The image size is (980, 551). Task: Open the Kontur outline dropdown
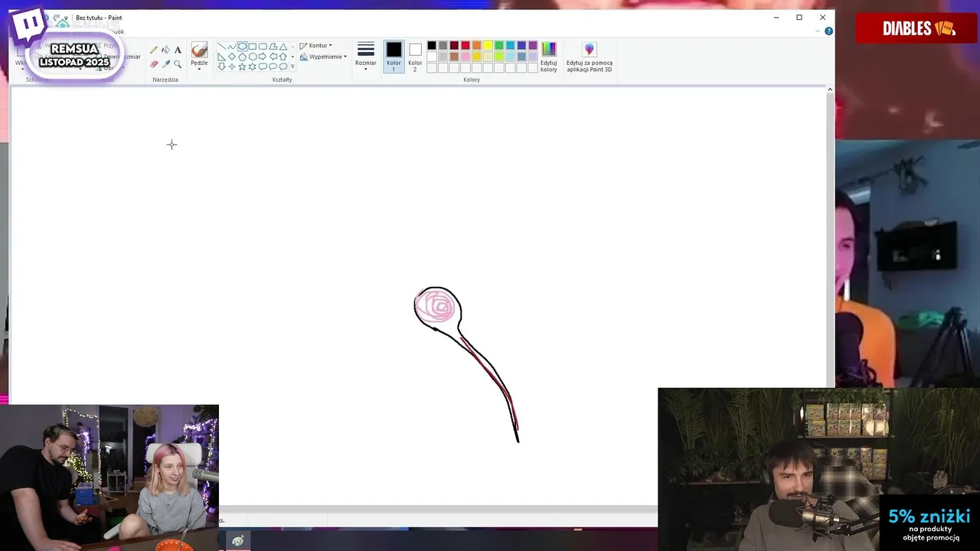(x=315, y=45)
